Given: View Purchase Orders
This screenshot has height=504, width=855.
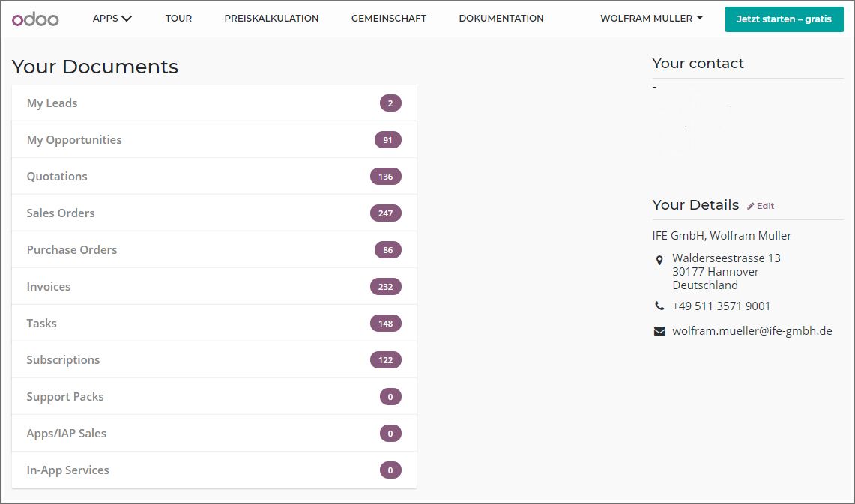Looking at the screenshot, I should (72, 250).
